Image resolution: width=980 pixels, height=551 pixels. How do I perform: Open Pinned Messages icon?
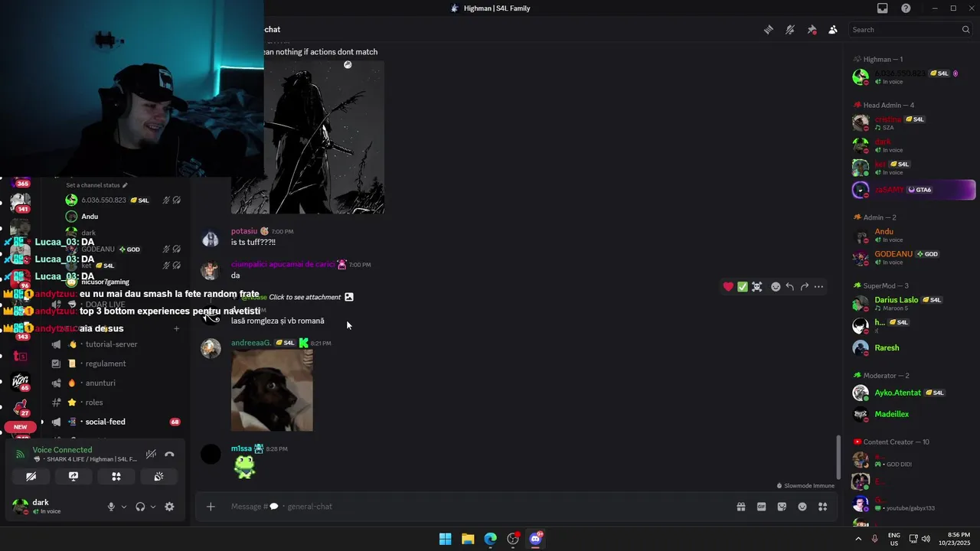[x=812, y=30]
